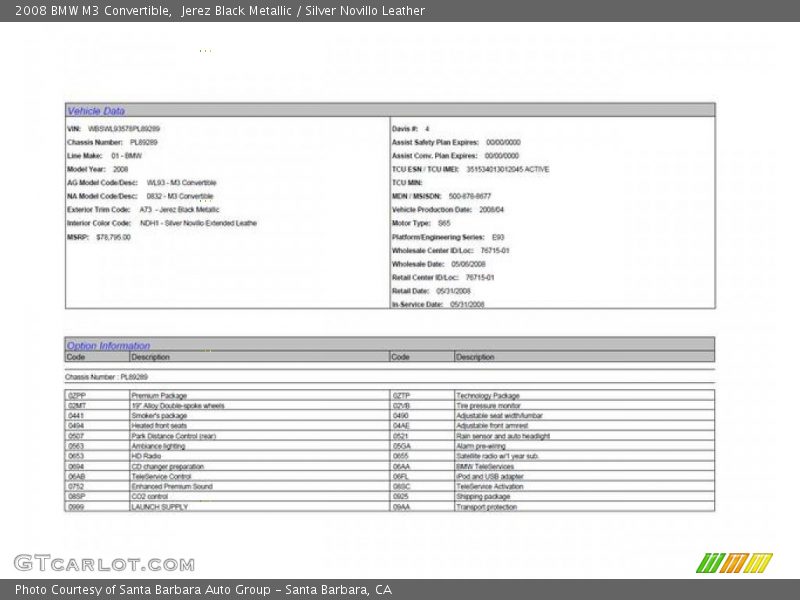The width and height of the screenshot is (800, 600).
Task: Select the Enhanced Premium Sound row
Action: pos(172,487)
